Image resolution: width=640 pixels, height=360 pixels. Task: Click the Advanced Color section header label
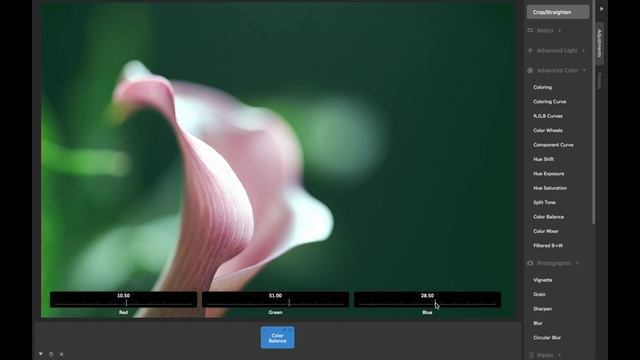[x=557, y=71]
